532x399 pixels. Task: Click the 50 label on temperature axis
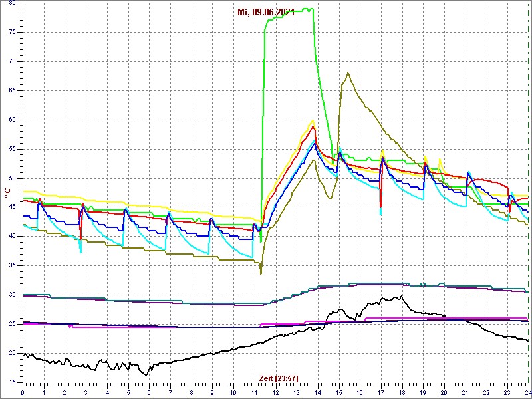pos(12,178)
